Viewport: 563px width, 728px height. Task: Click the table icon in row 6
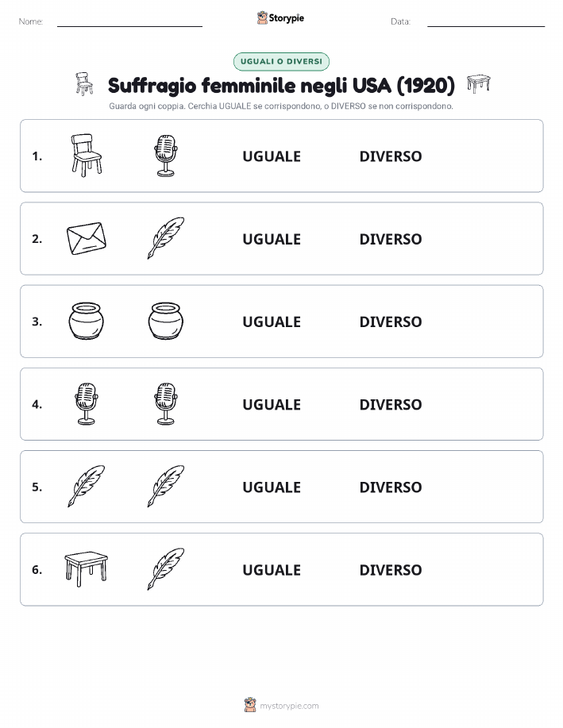click(87, 569)
